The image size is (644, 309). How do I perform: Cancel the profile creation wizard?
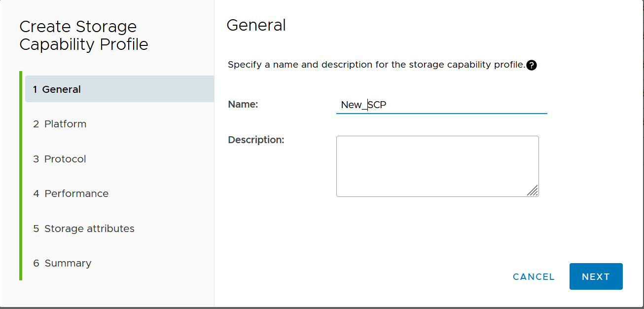click(x=534, y=277)
